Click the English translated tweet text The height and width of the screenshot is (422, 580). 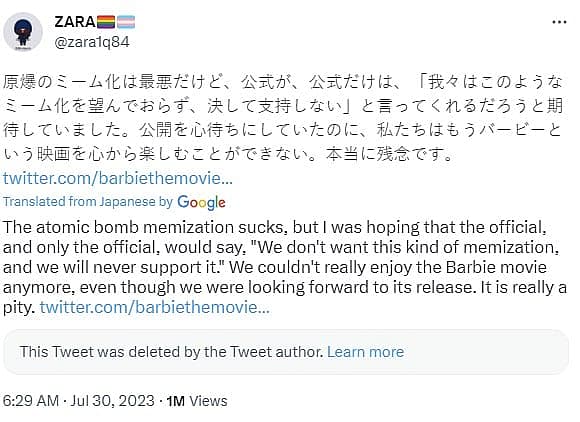pyautogui.click(x=285, y=267)
